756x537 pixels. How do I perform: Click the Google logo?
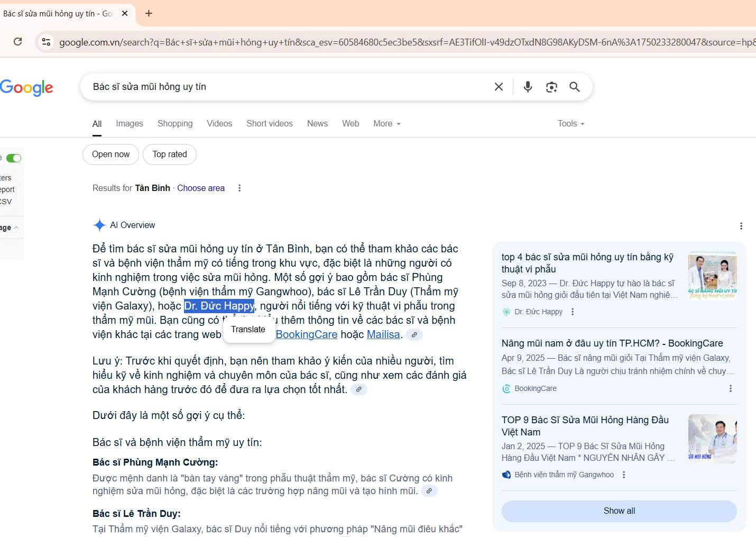coord(26,87)
